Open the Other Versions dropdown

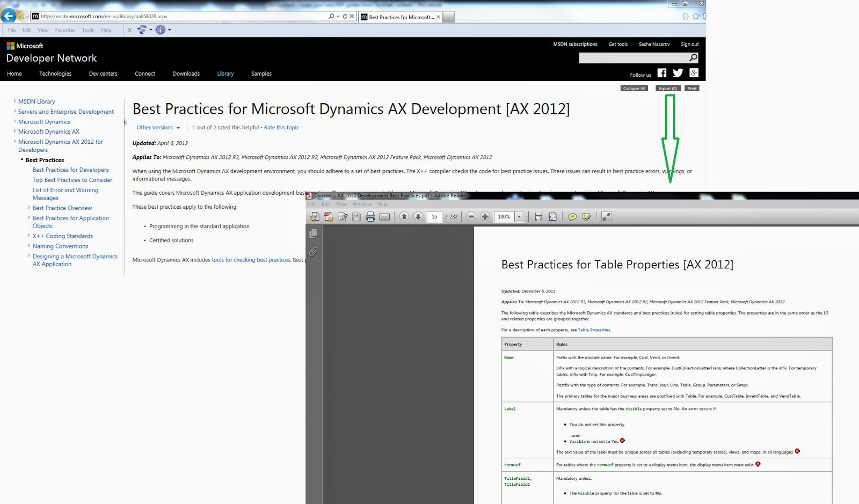[158, 128]
